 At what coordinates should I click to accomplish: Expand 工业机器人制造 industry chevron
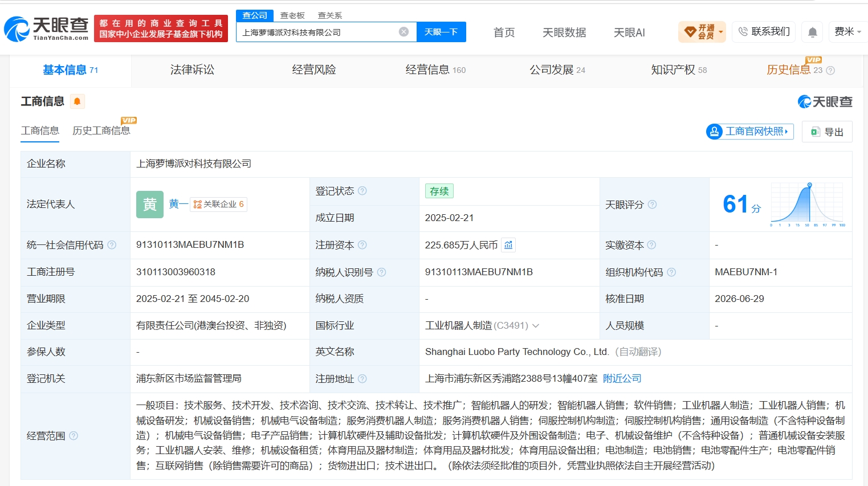[536, 326]
